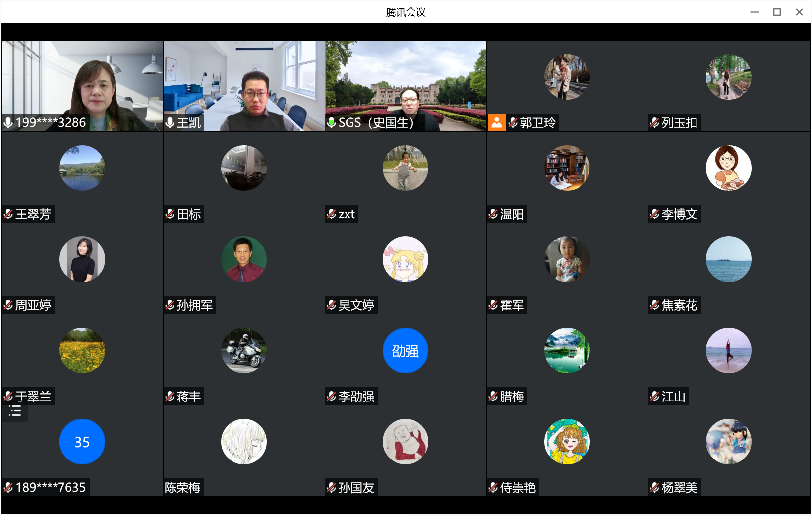Click the orange host badge beside 郭卫玲
Screen dimensions: 812x516
497,122
